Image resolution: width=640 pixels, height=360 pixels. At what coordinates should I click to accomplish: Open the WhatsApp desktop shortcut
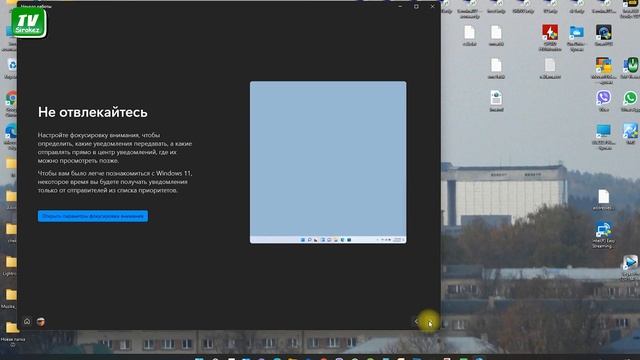pos(630,101)
